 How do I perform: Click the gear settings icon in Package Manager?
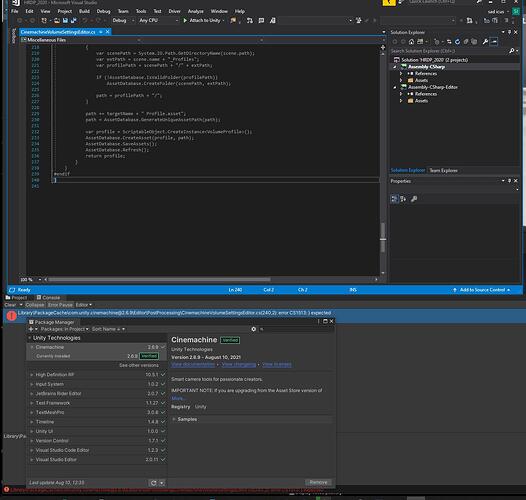click(x=254, y=329)
